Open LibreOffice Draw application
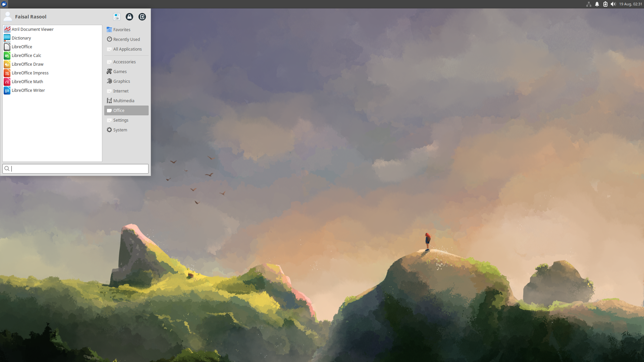 coord(28,64)
